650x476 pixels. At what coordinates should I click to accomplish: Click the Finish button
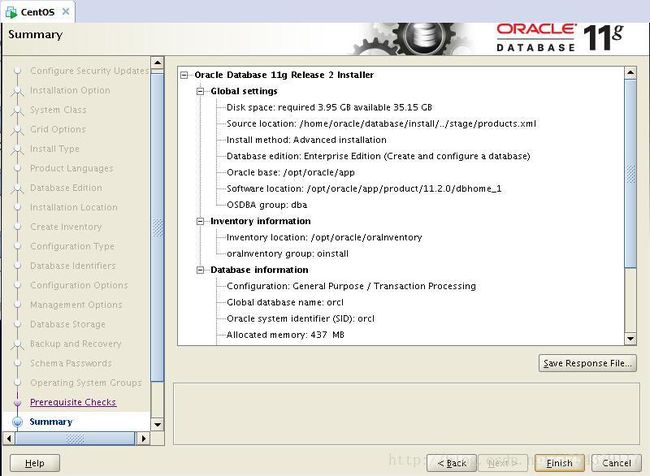(x=559, y=463)
